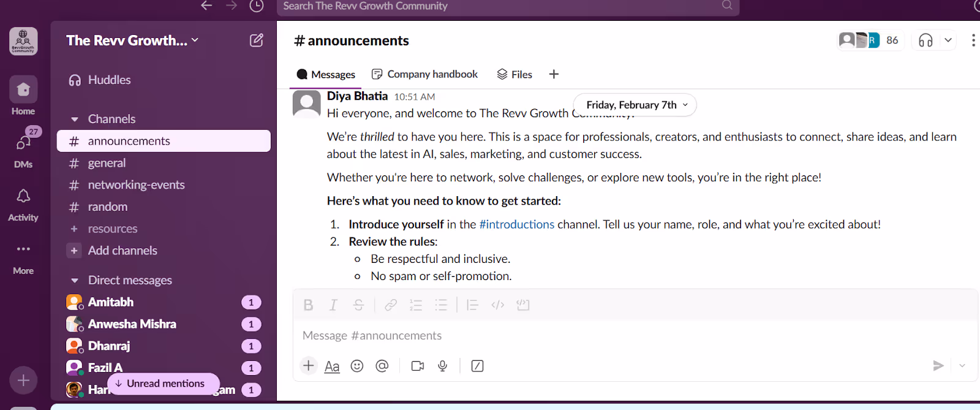Open the Friday, February 7th date dropdown
Screen dimensions: 980x410
[x=635, y=105]
